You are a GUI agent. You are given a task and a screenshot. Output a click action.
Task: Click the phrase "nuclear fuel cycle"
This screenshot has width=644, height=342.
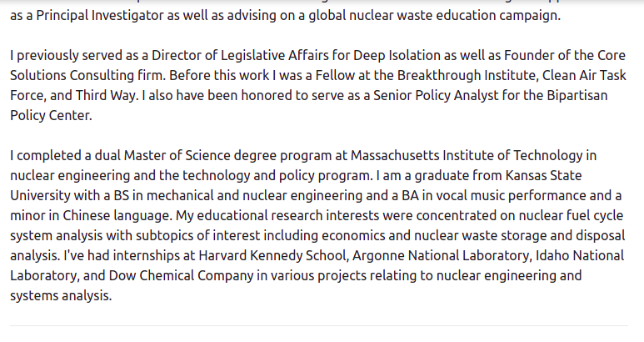coord(571,215)
